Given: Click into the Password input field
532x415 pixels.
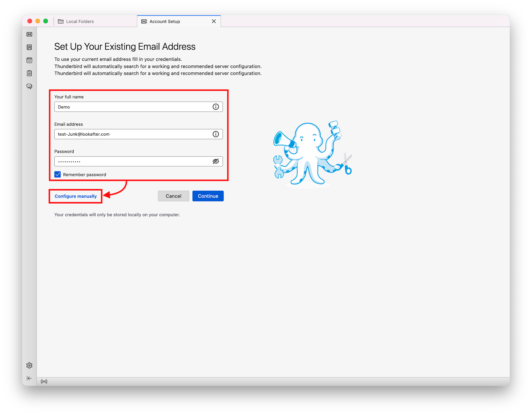Looking at the screenshot, I should 133,161.
